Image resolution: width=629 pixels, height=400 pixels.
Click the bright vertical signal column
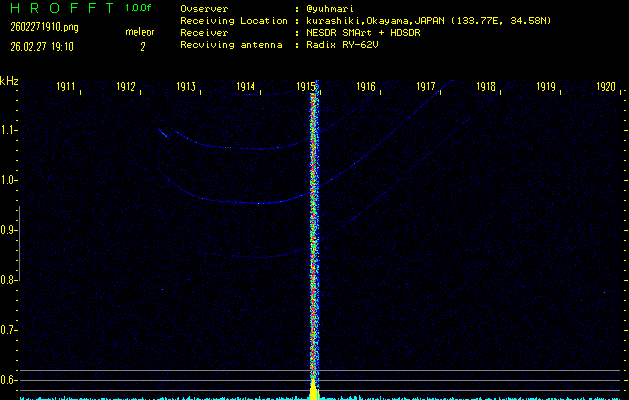[315, 230]
